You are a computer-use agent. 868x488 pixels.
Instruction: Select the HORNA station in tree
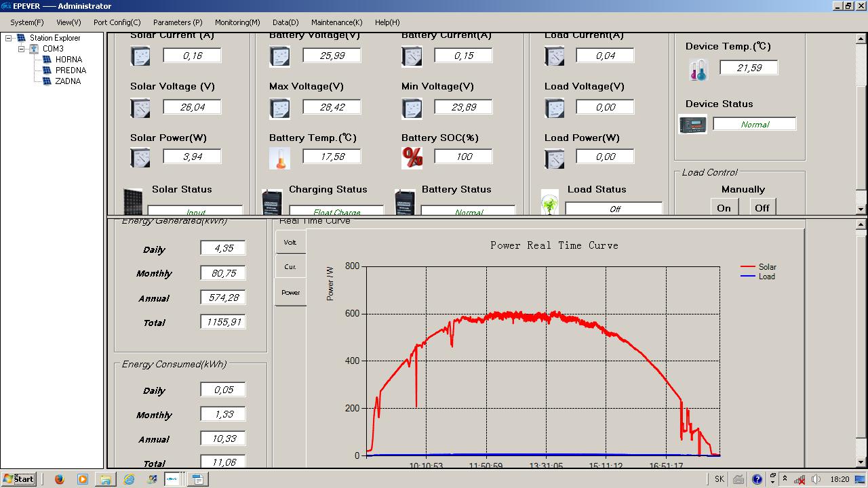pyautogui.click(x=68, y=60)
